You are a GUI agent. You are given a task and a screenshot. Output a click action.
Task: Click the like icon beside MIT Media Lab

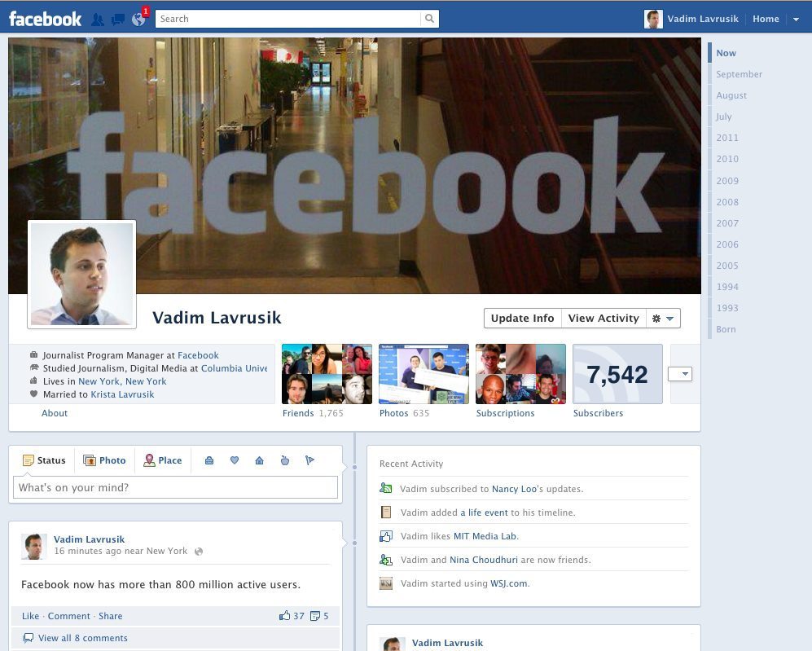tap(386, 536)
